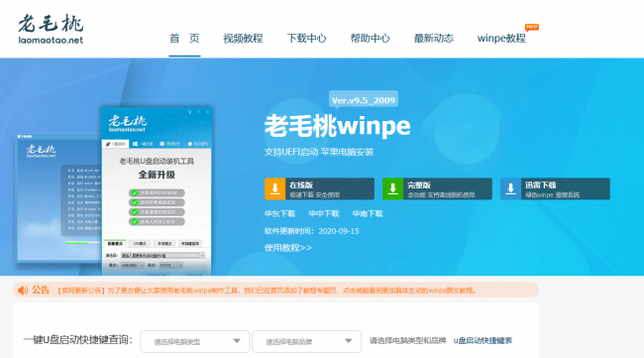The width and height of the screenshot is (644, 358).
Task: Open the 请选择电脑类型 dropdown
Action: tap(194, 341)
